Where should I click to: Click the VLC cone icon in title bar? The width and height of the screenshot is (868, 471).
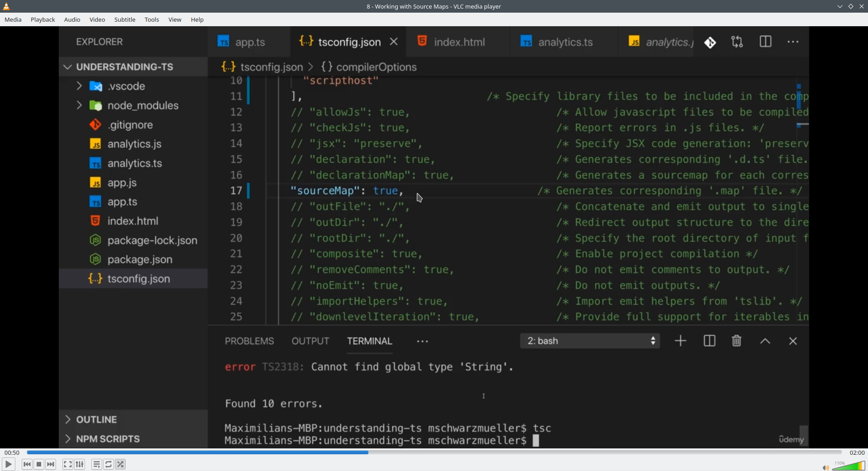tap(7, 6)
